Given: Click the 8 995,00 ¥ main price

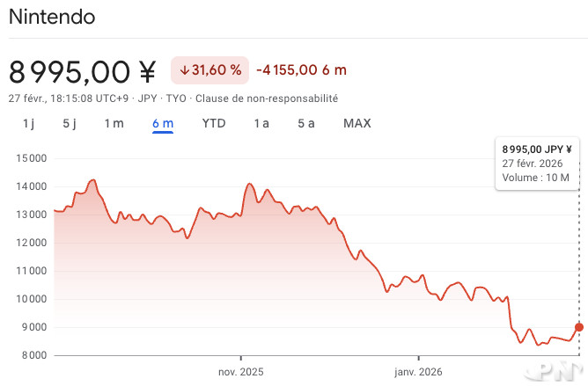Looking at the screenshot, I should tap(82, 70).
